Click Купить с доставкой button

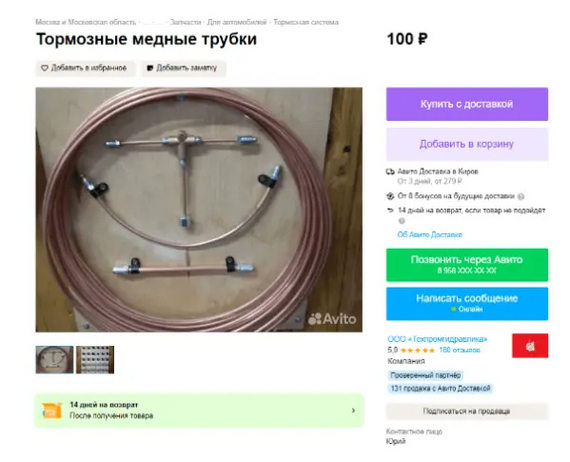click(x=467, y=104)
